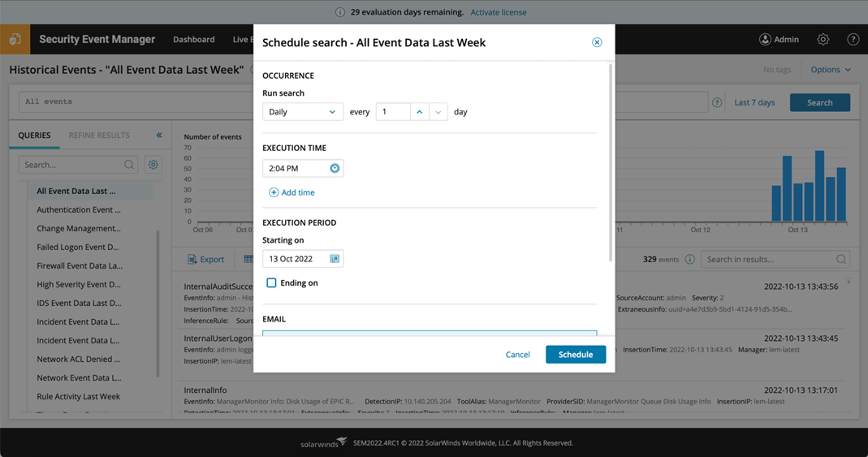Image resolution: width=868 pixels, height=457 pixels.
Task: Open the Dashboard menu
Action: point(194,39)
